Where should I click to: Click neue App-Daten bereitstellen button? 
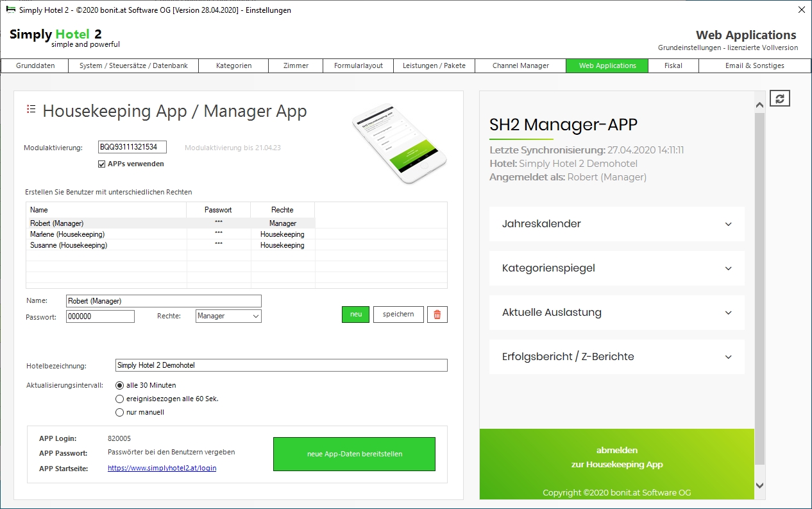355,454
